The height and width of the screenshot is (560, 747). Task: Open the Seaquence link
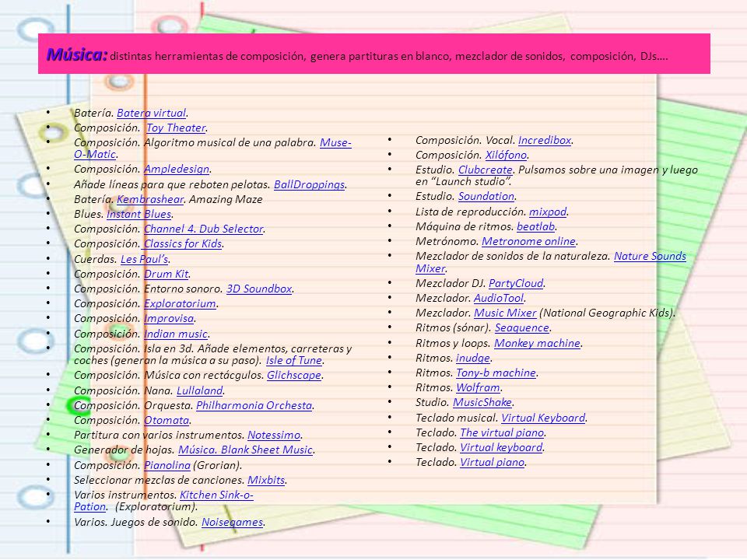click(x=522, y=327)
